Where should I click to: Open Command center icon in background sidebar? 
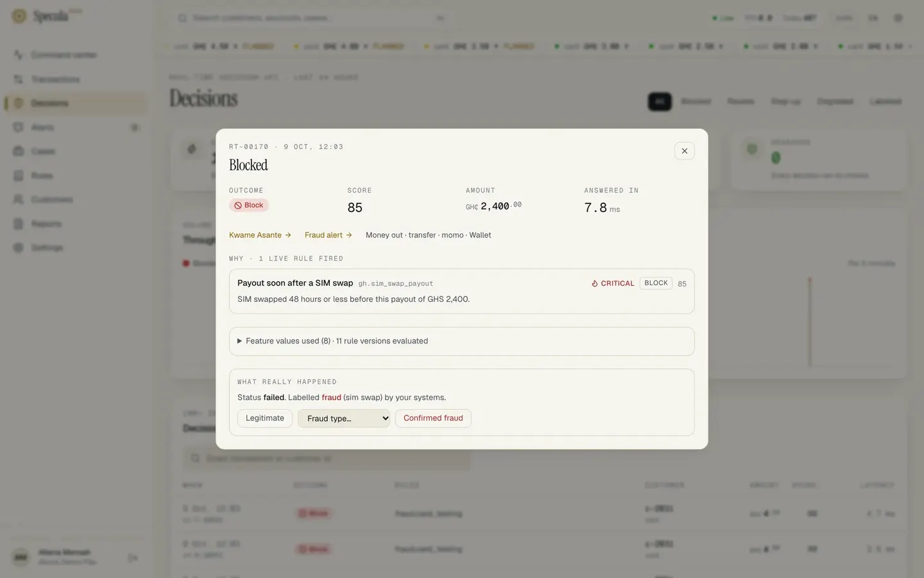tap(18, 55)
